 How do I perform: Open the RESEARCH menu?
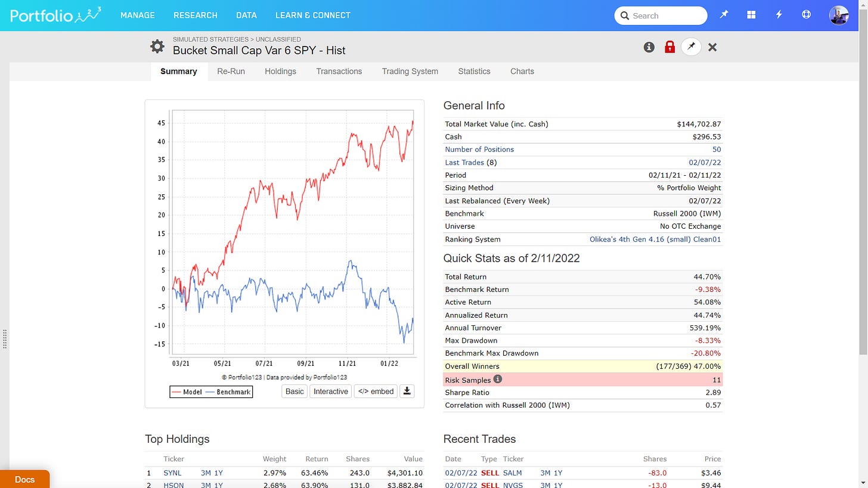(196, 15)
